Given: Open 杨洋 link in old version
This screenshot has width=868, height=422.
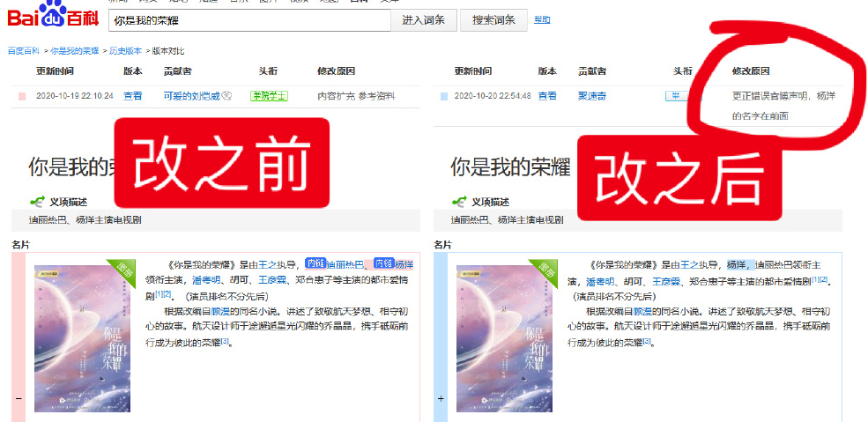Looking at the screenshot, I should point(404,265).
